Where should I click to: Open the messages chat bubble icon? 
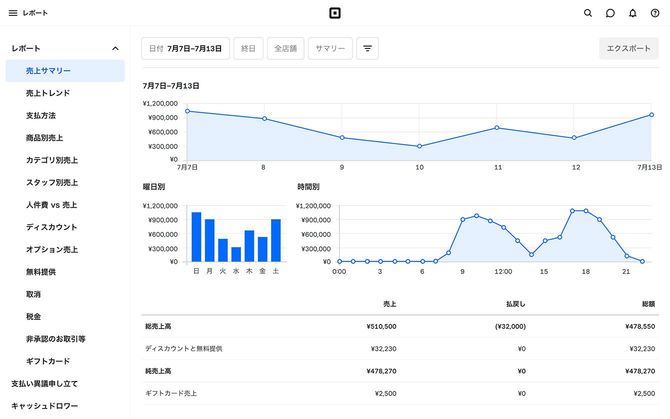610,13
